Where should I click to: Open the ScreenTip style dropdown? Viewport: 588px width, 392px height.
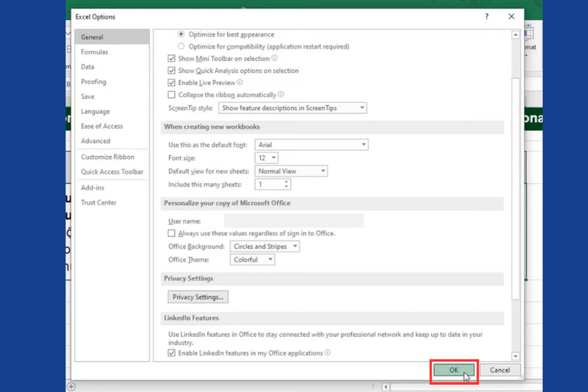click(293, 108)
